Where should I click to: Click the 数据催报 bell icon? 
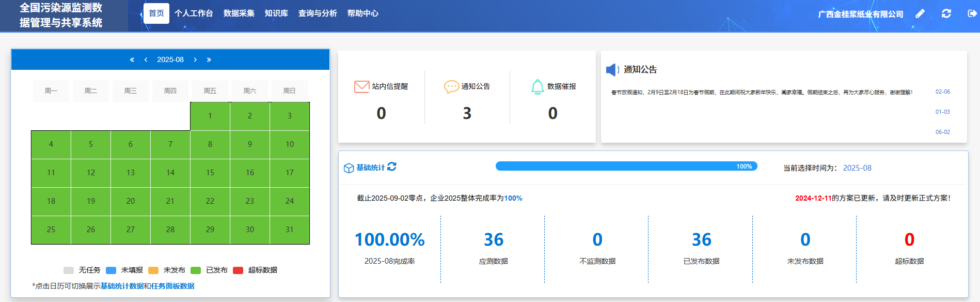[538, 86]
